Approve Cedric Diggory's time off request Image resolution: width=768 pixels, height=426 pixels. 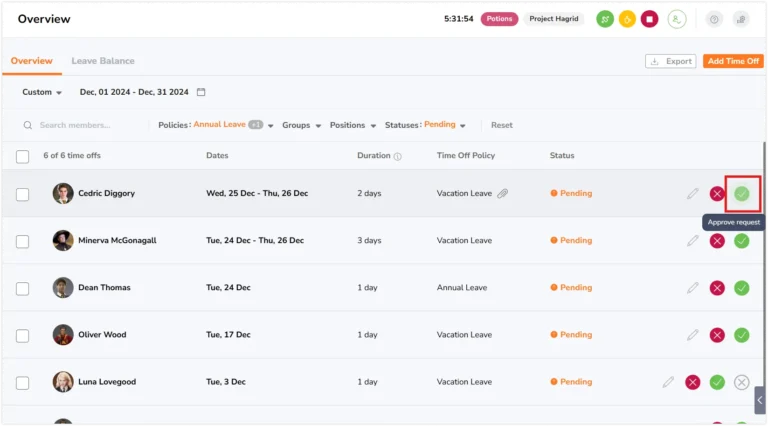742,194
